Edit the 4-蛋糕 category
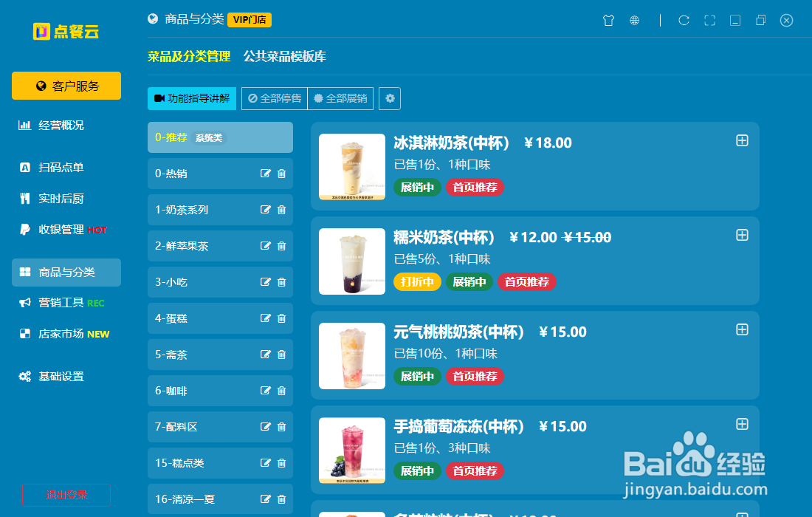Screen dimensions: 812x517 [x=265, y=318]
